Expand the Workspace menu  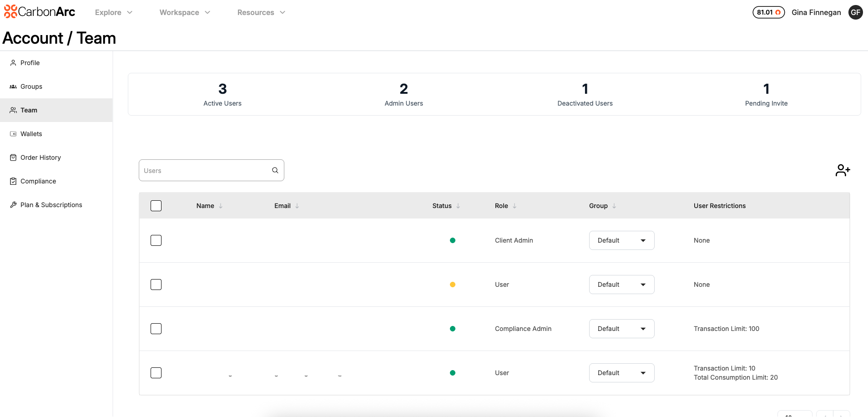[184, 12]
